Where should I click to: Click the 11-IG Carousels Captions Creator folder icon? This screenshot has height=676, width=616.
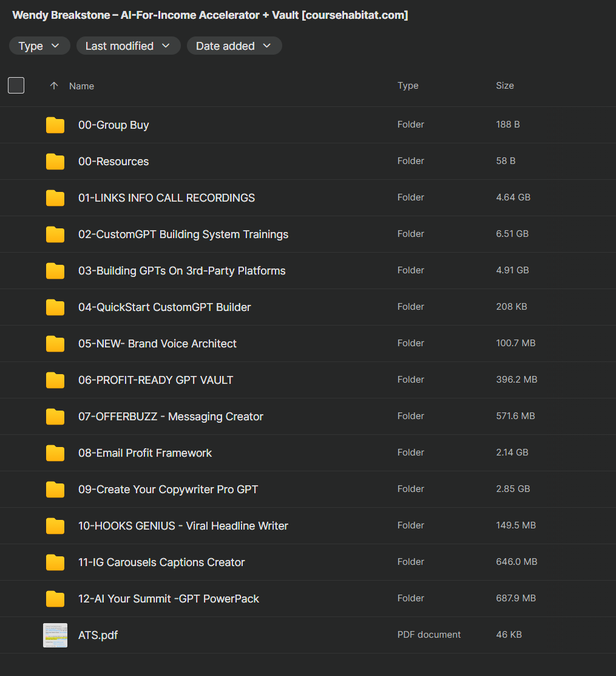point(55,562)
